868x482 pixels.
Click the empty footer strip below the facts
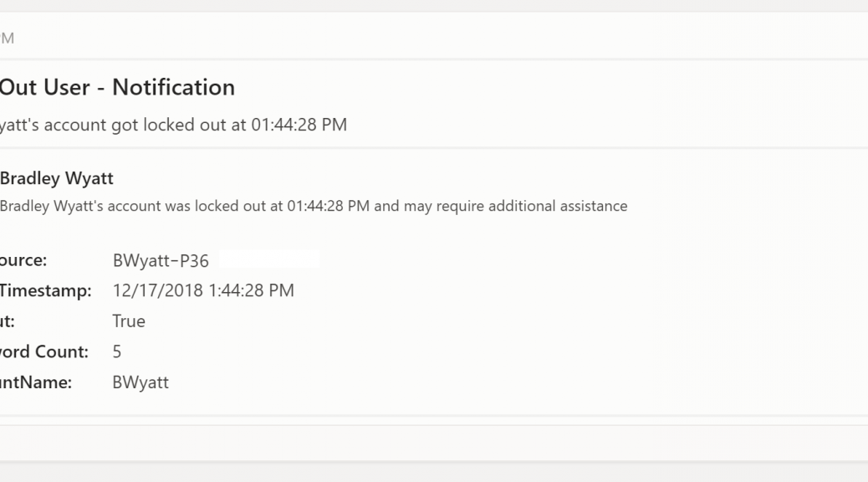point(434,444)
